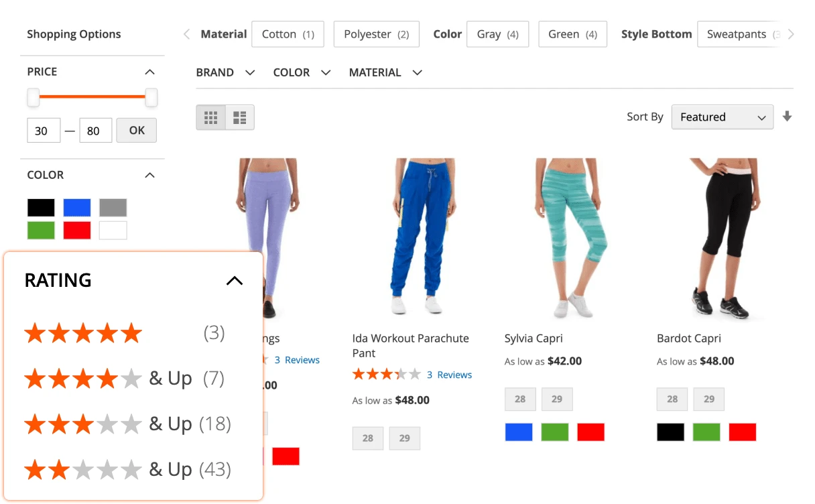Collapse the RATING panel

235,280
